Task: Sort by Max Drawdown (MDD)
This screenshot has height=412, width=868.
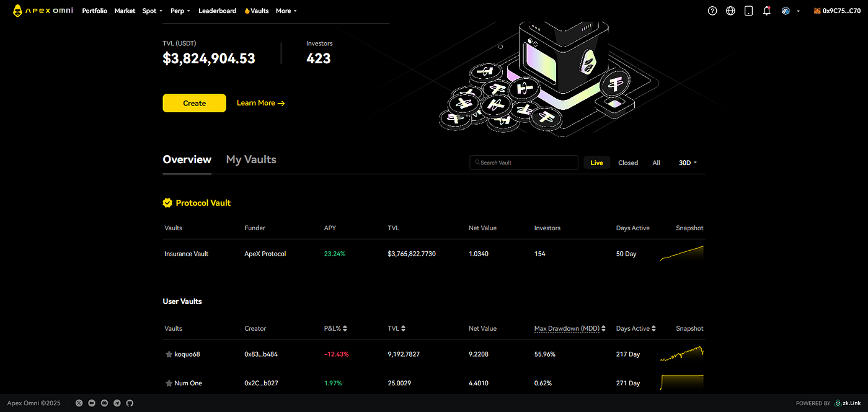Action: click(x=570, y=328)
